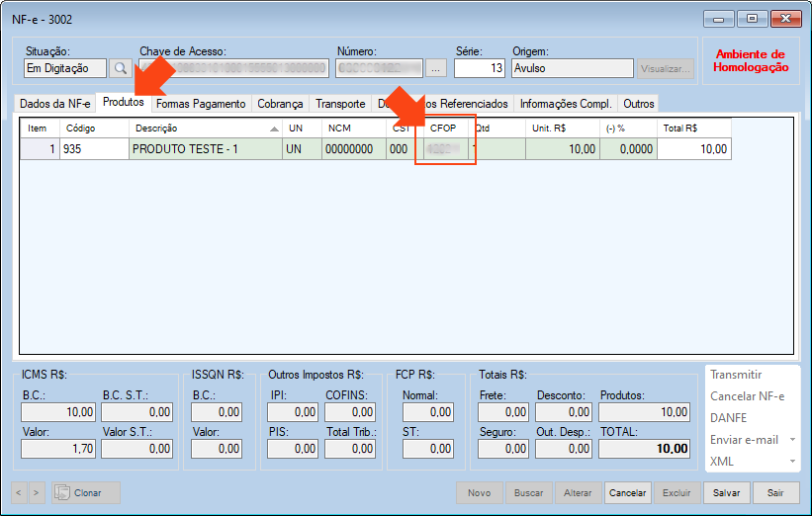Switch to Dados da NF-e tab
This screenshot has height=516, width=812.
coord(55,104)
